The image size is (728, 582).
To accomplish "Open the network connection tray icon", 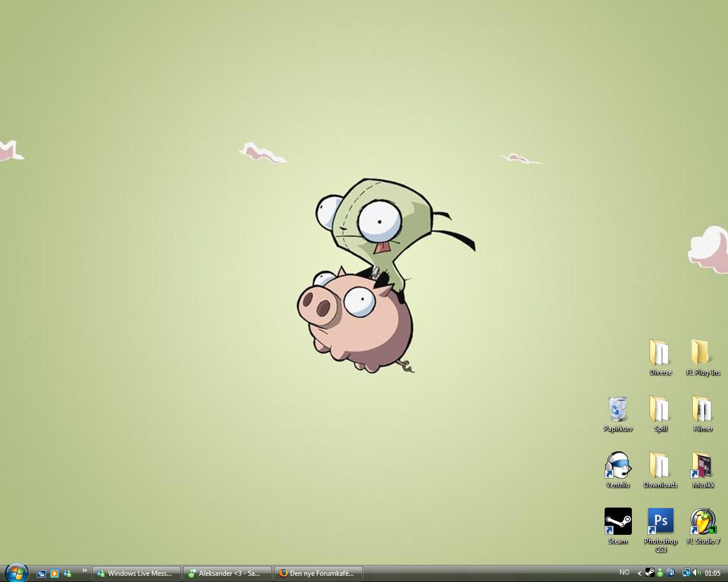I will (686, 573).
